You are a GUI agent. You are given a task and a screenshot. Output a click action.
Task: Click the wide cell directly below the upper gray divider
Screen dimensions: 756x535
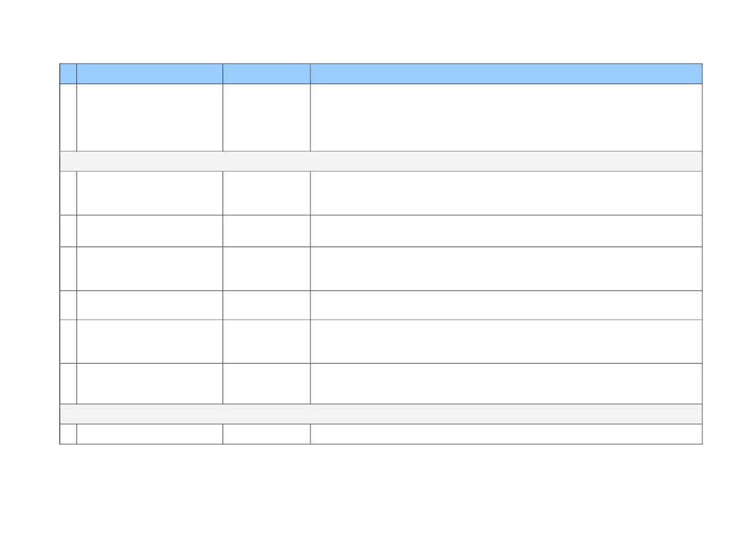point(506,193)
